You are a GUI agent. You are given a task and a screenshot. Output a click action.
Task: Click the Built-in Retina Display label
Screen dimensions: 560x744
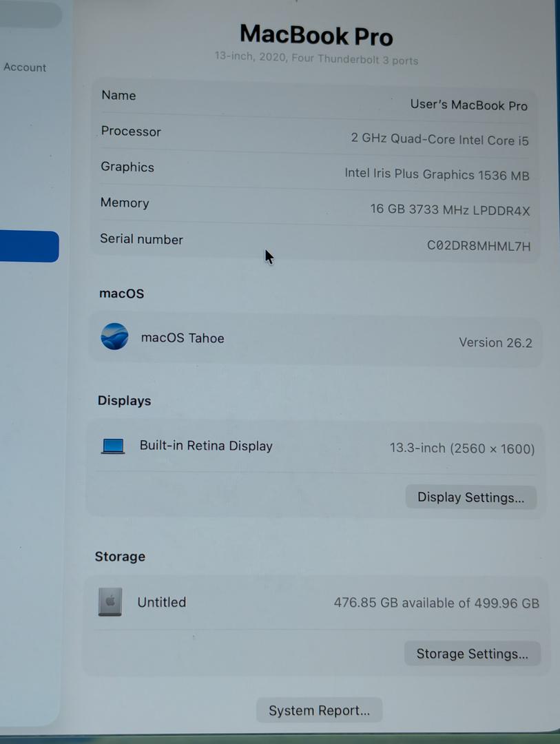206,446
